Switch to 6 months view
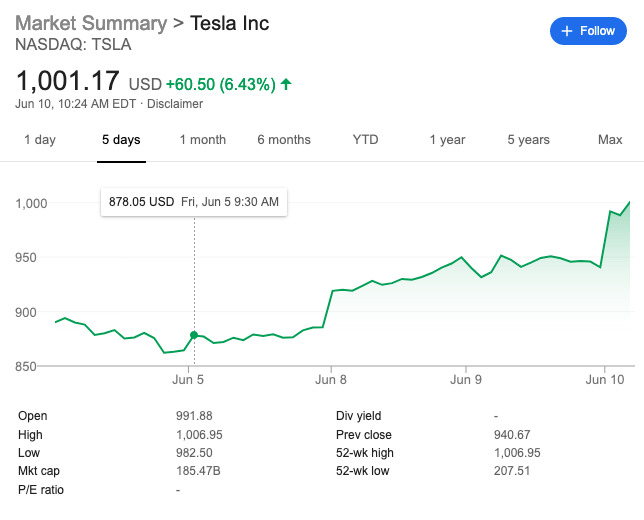Viewport: 644px width, 520px height. [284, 140]
